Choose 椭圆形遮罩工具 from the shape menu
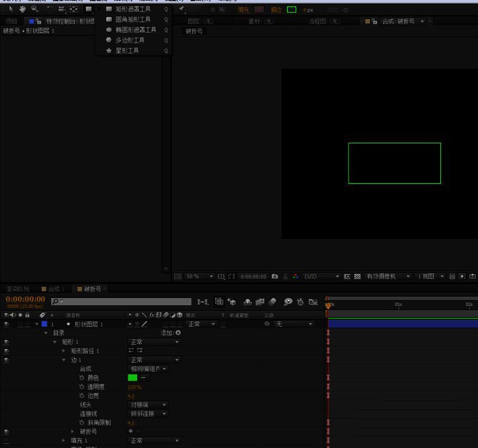 [136, 30]
